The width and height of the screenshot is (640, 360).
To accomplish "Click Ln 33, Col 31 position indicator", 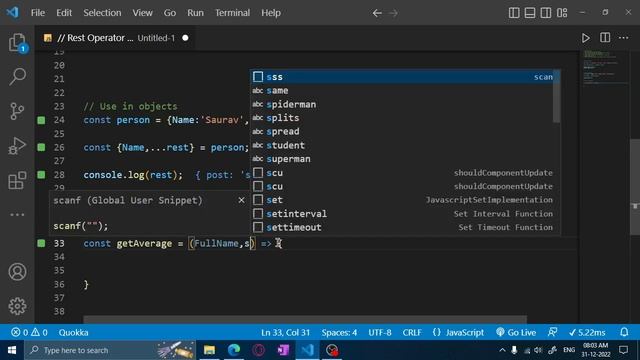I will click(x=285, y=332).
